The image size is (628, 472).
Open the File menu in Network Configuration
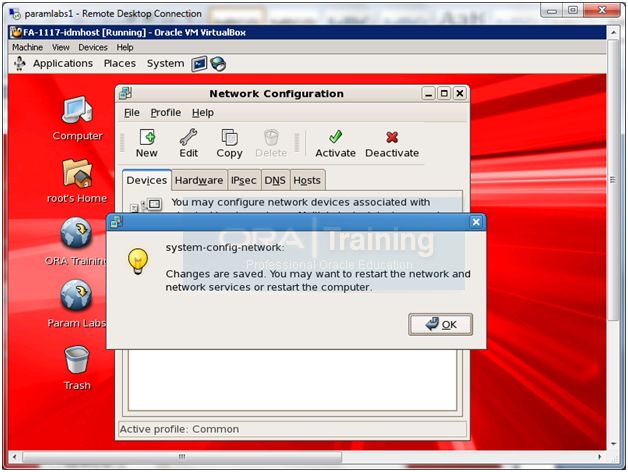click(132, 113)
